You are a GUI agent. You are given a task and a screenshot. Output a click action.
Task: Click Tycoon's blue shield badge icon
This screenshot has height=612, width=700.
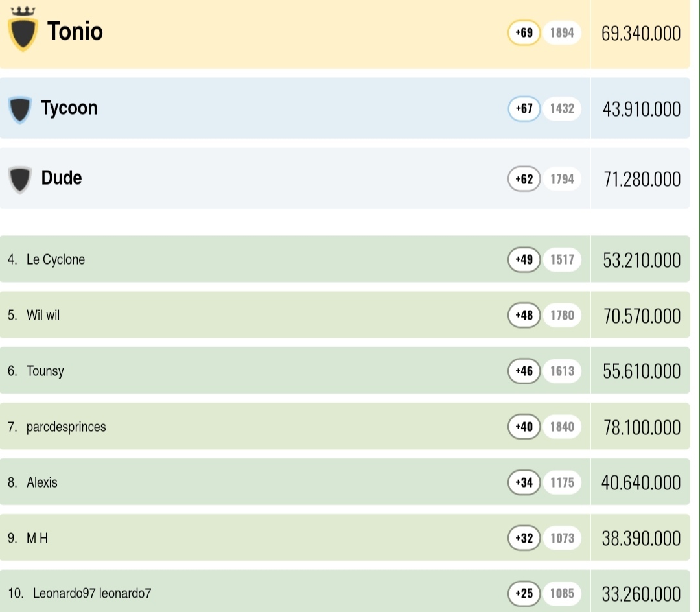tap(20, 109)
